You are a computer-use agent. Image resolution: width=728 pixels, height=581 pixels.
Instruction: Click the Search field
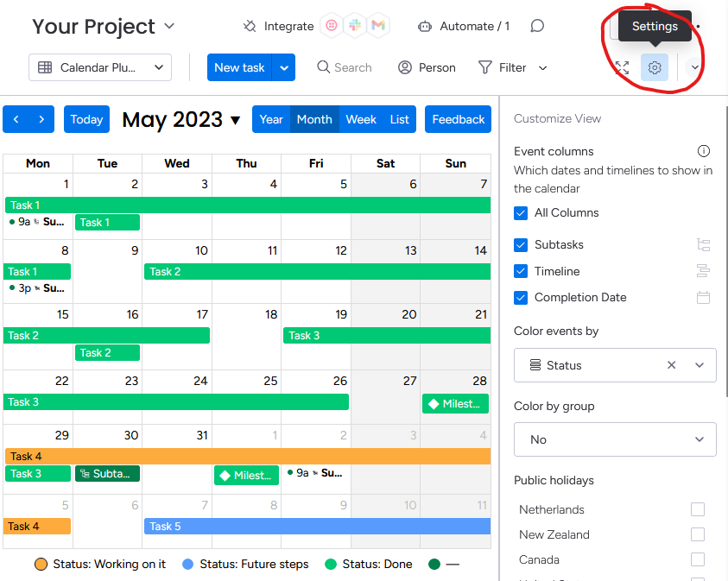coord(345,67)
